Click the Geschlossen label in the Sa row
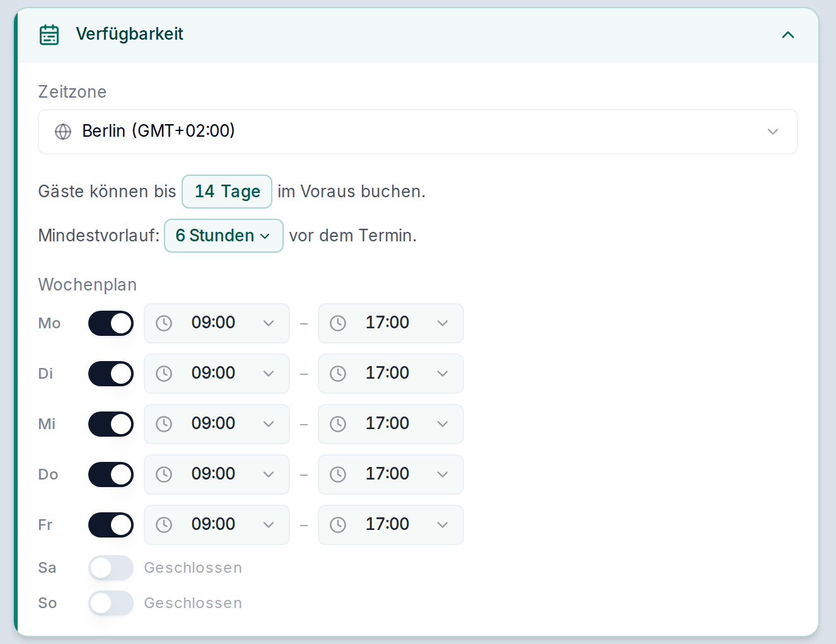Viewport: 836px width, 644px height. [x=193, y=568]
